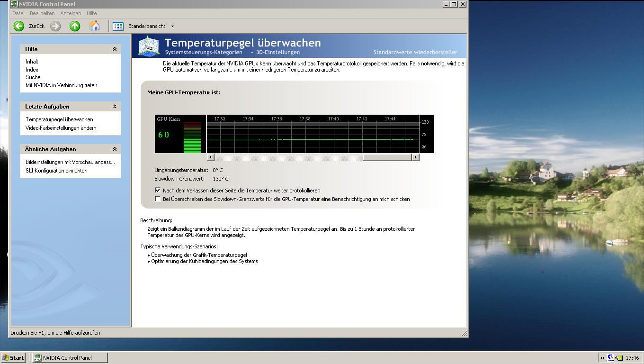The width and height of the screenshot is (644, 364).
Task: Uncheck continue logging temperature after leaving page
Action: [x=158, y=190]
